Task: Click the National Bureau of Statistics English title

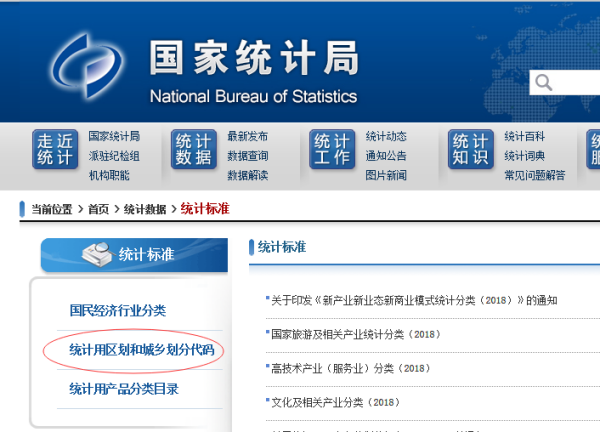Action: pos(253,96)
